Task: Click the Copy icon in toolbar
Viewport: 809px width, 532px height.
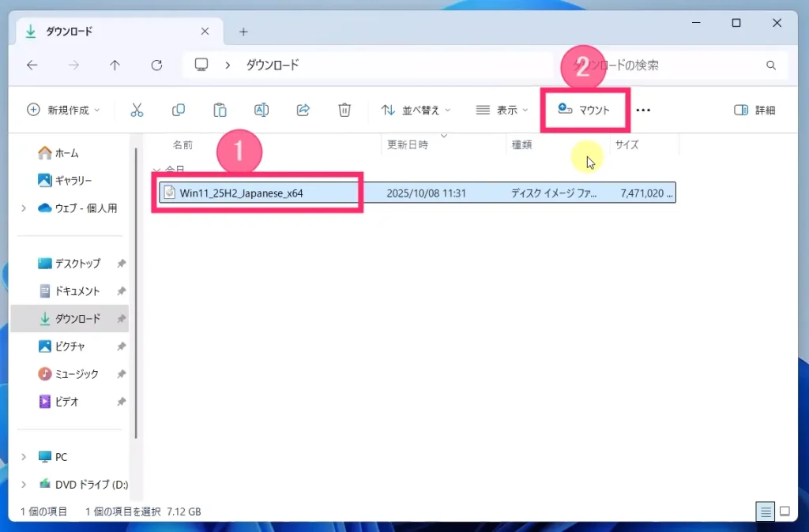Action: pyautogui.click(x=179, y=111)
